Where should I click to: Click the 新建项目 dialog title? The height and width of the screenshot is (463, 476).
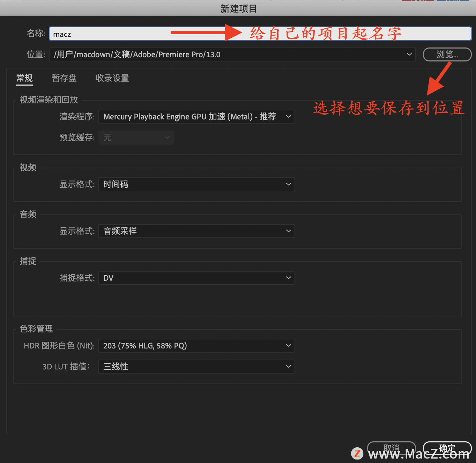click(x=238, y=9)
